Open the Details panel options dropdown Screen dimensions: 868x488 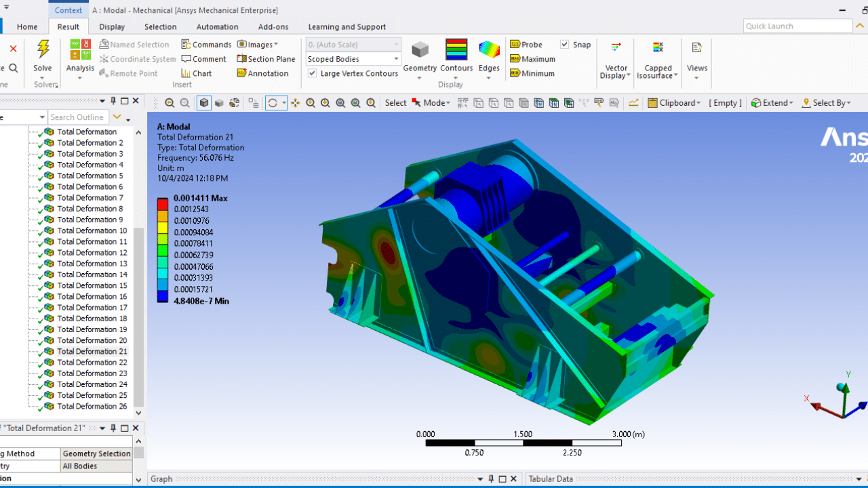click(102, 428)
